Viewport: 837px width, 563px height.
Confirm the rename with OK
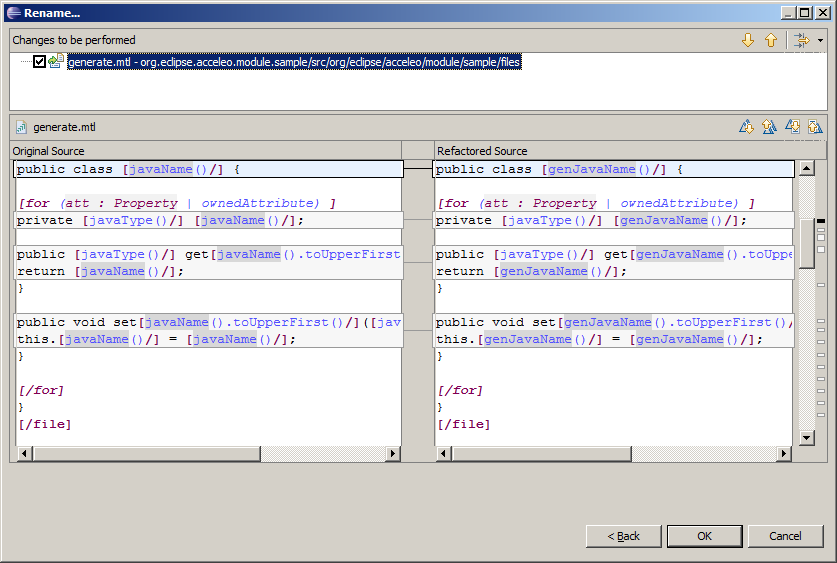(x=704, y=536)
